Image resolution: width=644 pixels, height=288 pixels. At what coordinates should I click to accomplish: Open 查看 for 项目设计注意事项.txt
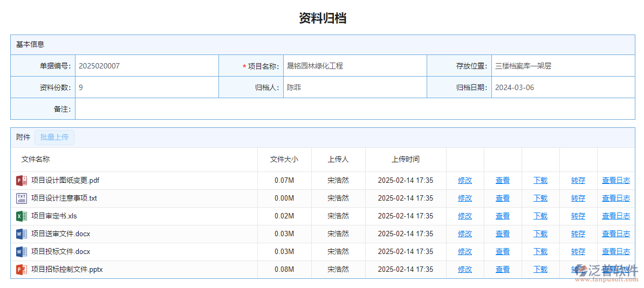pyautogui.click(x=502, y=198)
